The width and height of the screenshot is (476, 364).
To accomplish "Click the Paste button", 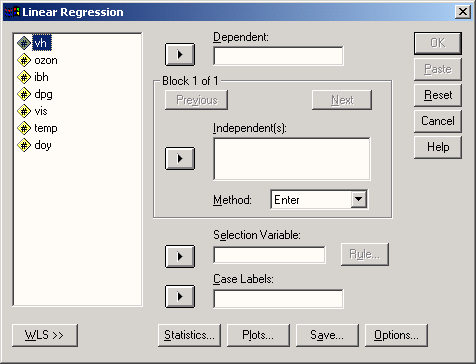I will pos(438,69).
